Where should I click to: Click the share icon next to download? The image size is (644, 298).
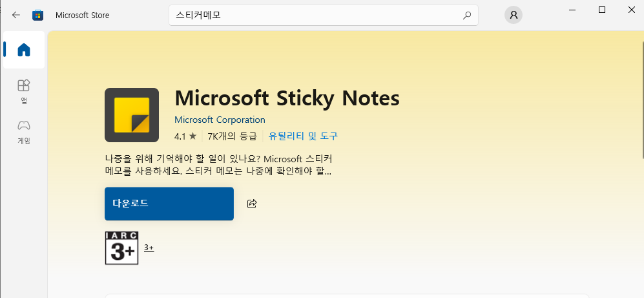point(252,204)
